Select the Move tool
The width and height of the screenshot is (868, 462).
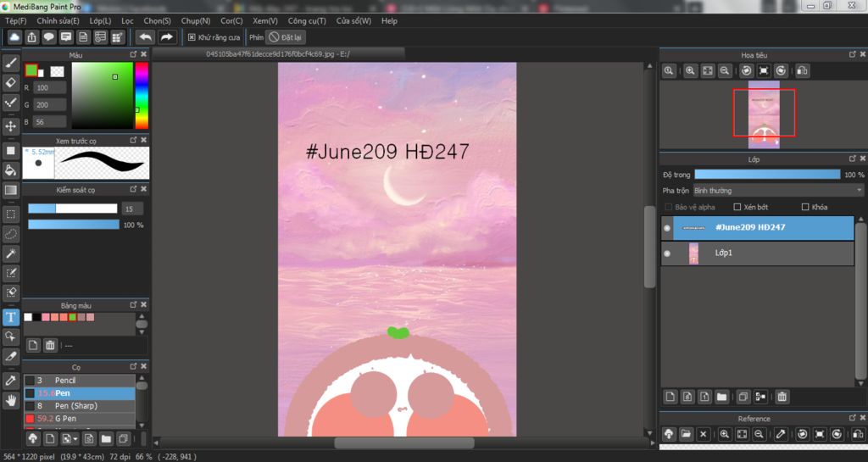pos(10,126)
